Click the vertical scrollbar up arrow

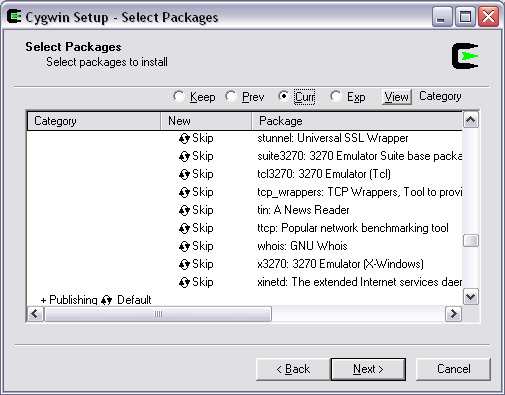[471, 120]
